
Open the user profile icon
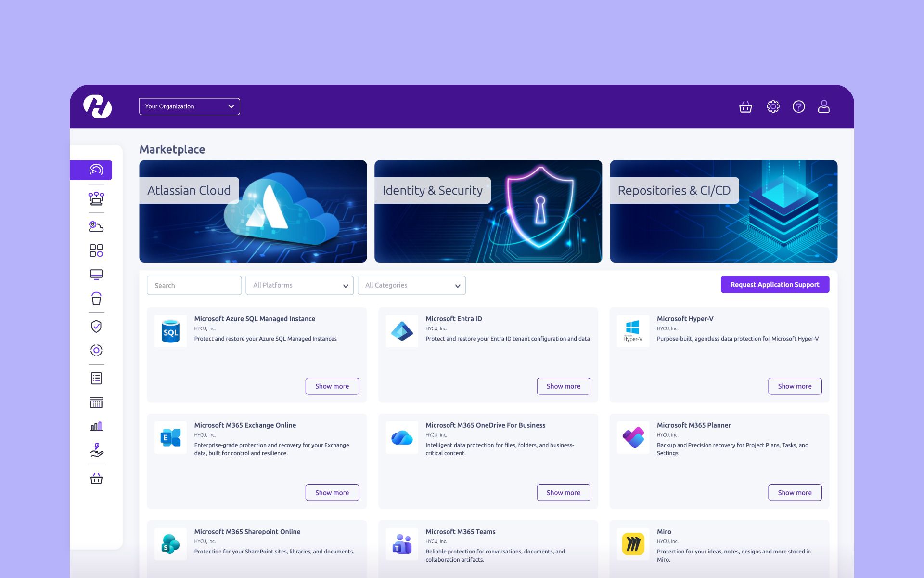pyautogui.click(x=824, y=106)
